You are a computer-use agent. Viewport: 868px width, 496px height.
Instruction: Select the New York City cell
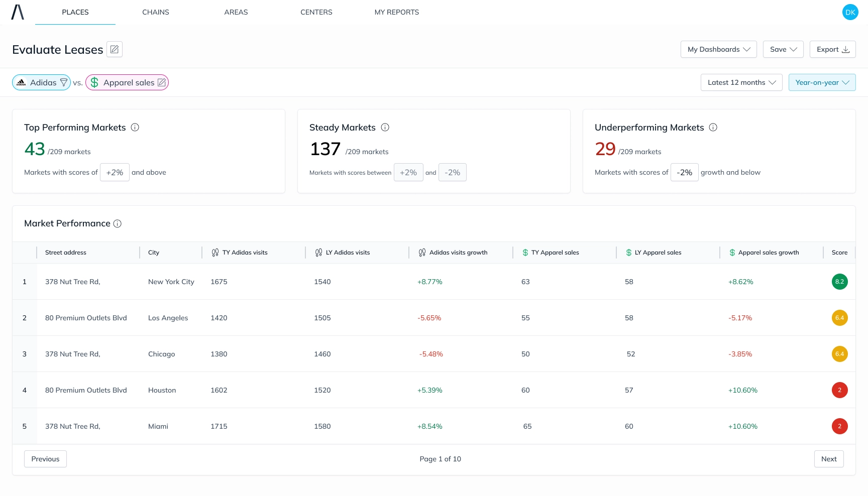click(x=171, y=282)
